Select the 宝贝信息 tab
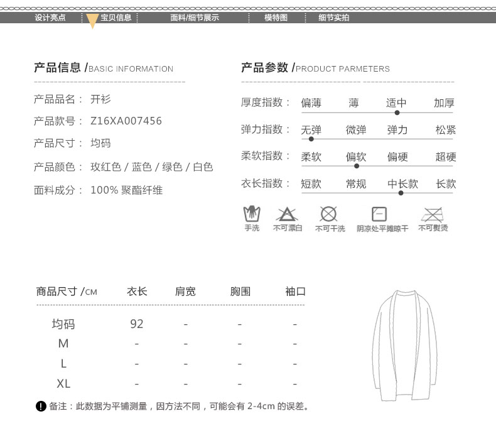496x448 pixels. tap(116, 18)
